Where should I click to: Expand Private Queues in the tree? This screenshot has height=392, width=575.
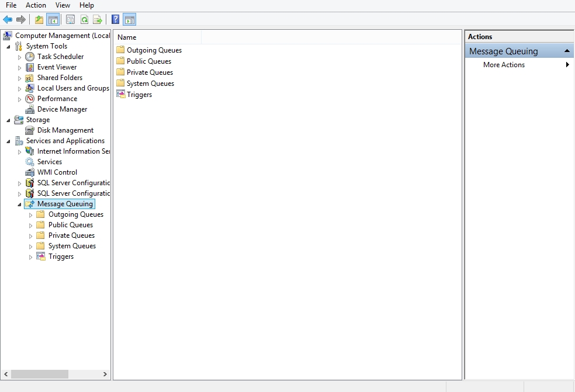[31, 236]
